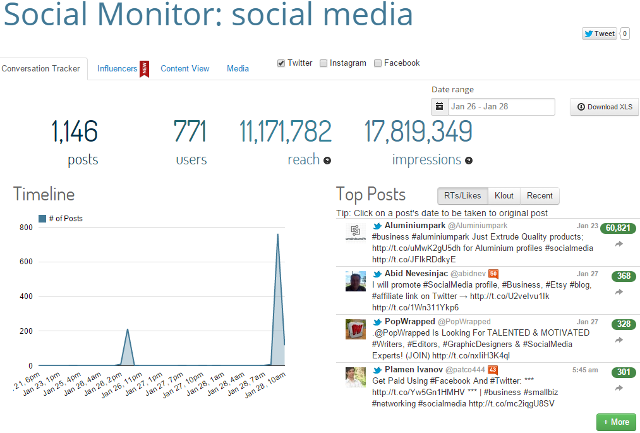This screenshot has height=433, width=640.
Task: Open the Influencers tab
Action: click(x=117, y=68)
